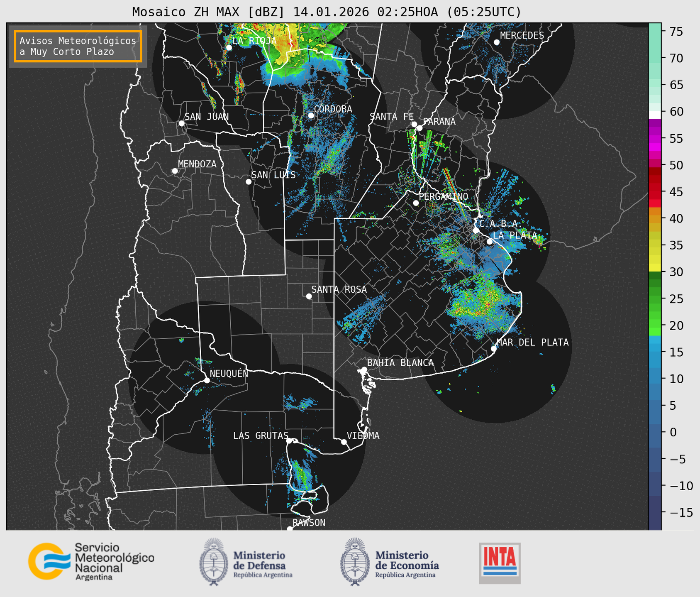
Task: Click the LA RIOJA city marker dot
Action: click(229, 48)
